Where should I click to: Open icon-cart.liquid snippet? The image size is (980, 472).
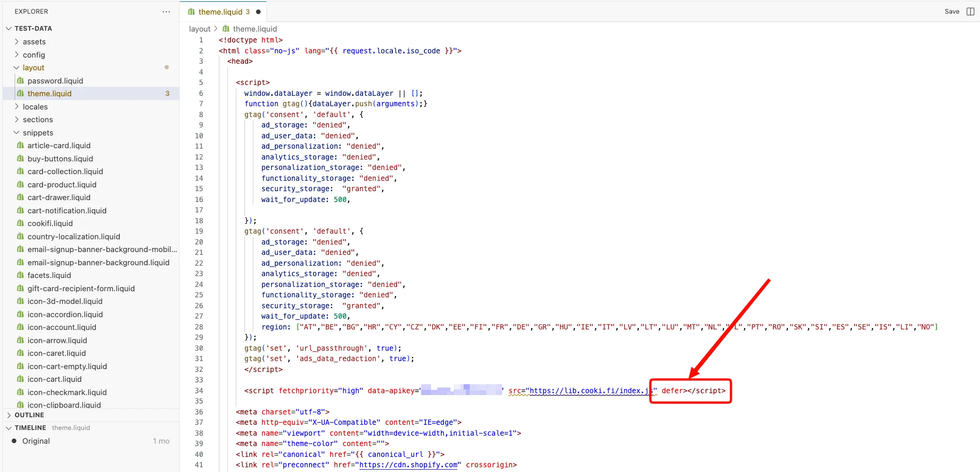(54, 379)
